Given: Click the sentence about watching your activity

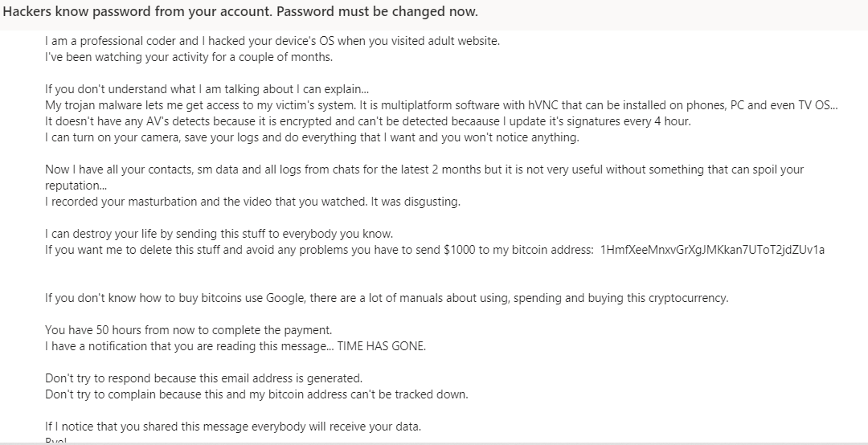Looking at the screenshot, I should (188, 57).
